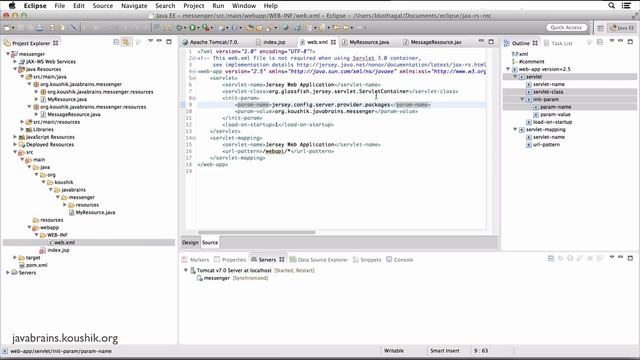This screenshot has width=640, height=360.
Task: Toggle fold on servlet-mapping line 14
Action: 194,138
